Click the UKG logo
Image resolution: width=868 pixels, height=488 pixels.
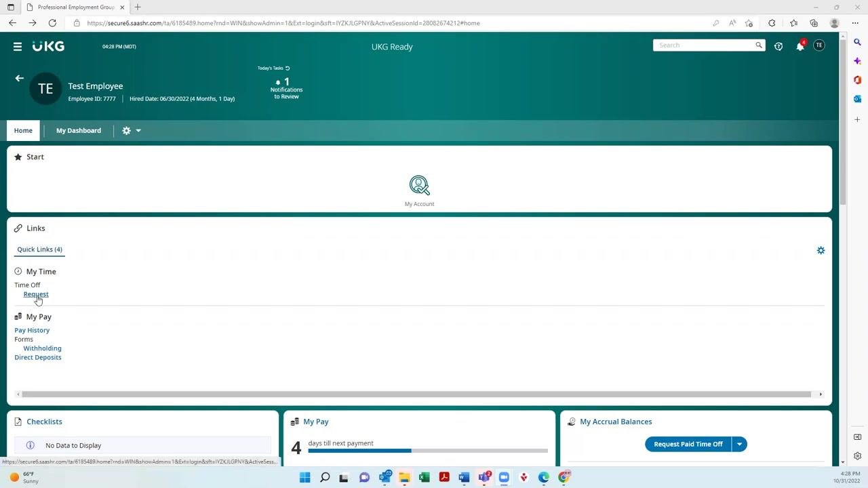point(48,46)
